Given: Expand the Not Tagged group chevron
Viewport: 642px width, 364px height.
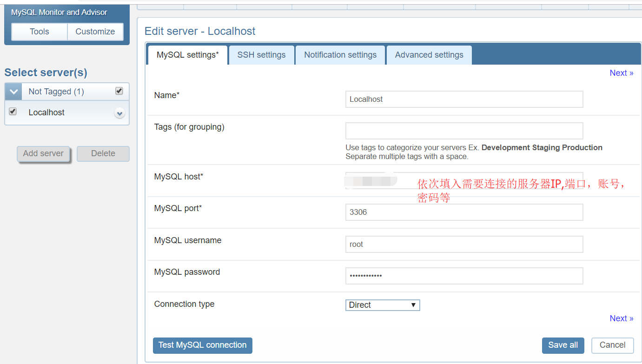Looking at the screenshot, I should pyautogui.click(x=13, y=91).
